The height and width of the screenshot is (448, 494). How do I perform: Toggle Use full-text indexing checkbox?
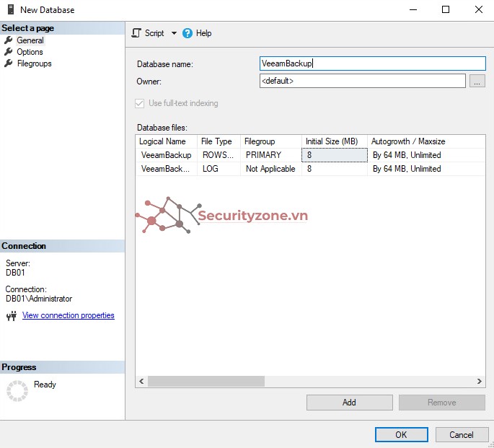coord(140,103)
